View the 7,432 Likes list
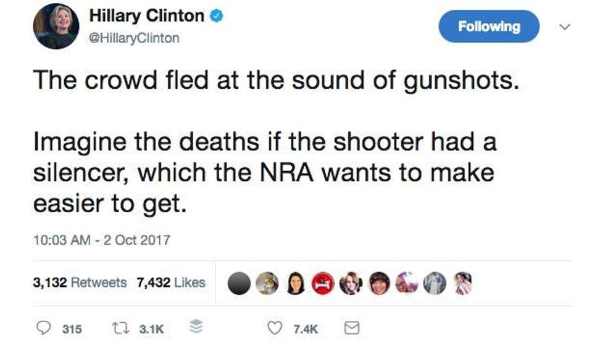This screenshot has width=605, height=364. [171, 283]
